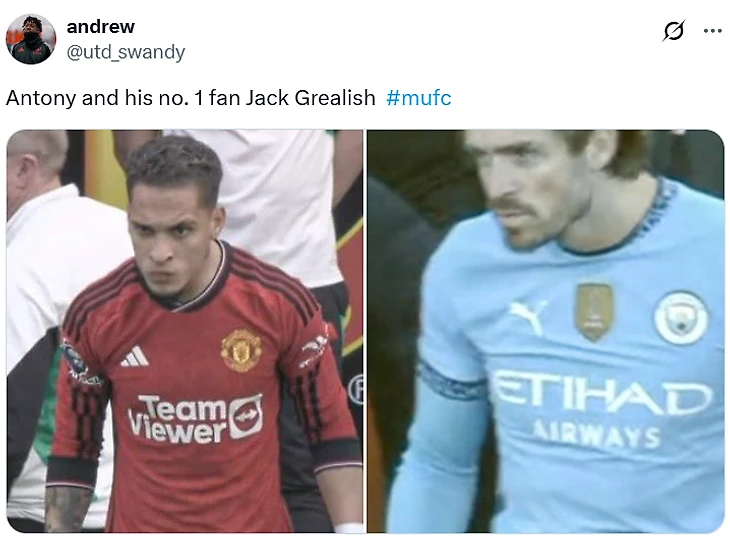Open the left photo with red shirt
This screenshot has width=730, height=539.
click(185, 331)
